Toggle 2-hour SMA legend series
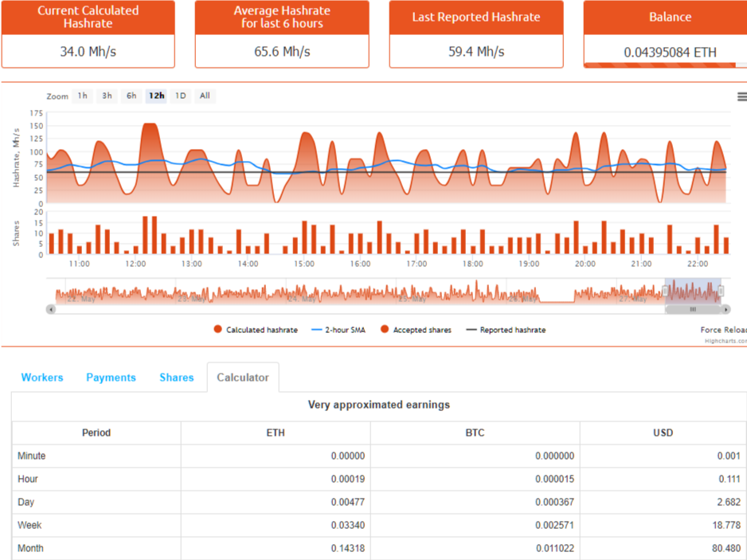Screen dimensions: 747x560 (338, 330)
